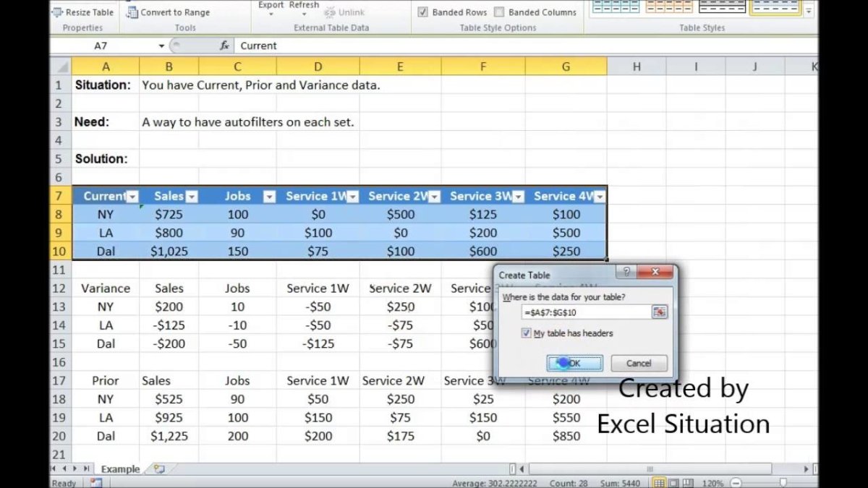868x488 pixels.
Task: Open the Sales column filter dropdown
Action: [192, 197]
